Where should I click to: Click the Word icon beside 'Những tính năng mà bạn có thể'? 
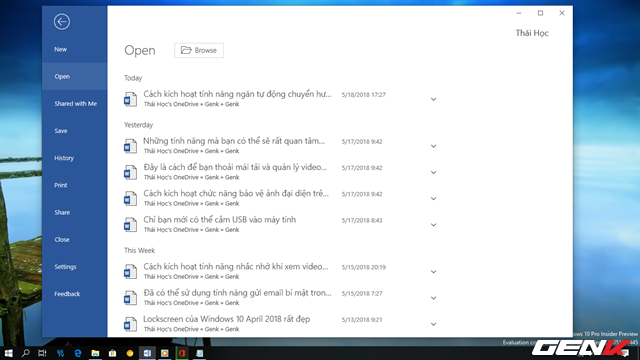coord(130,146)
